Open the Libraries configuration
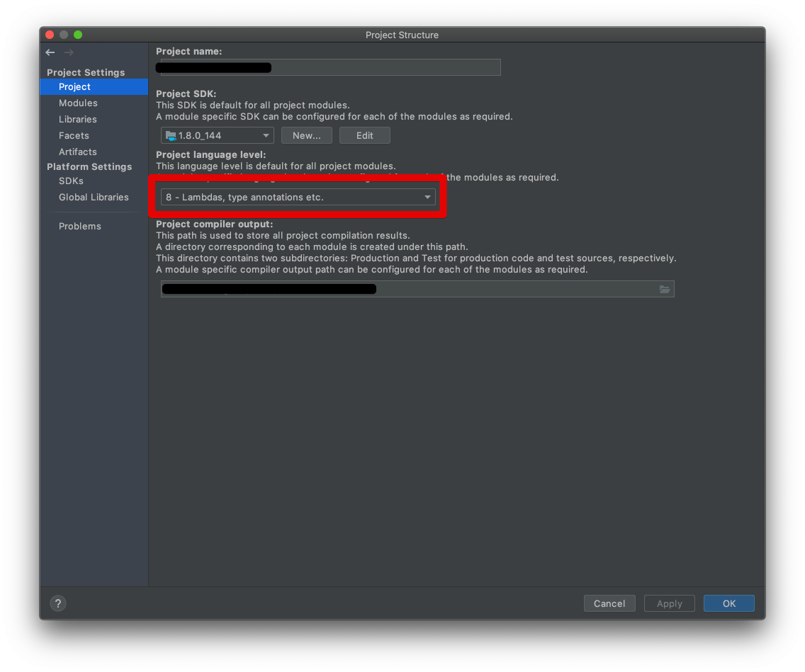805x672 pixels. pos(78,119)
